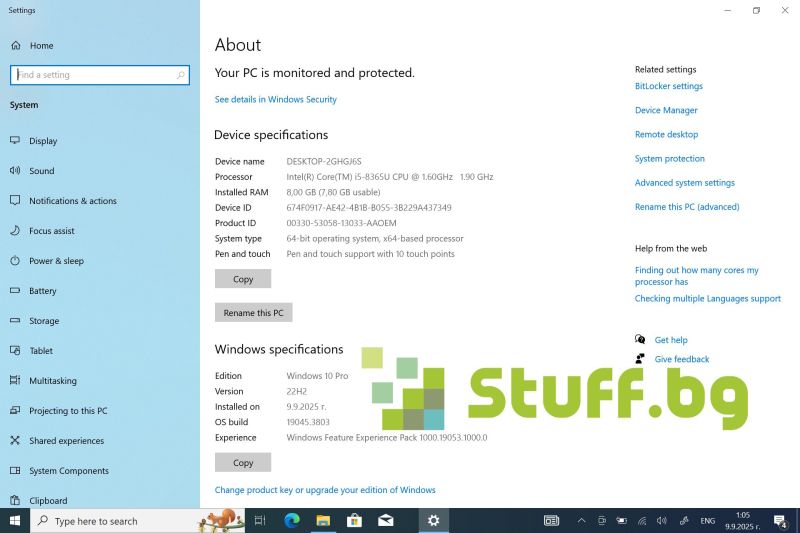
Task: Open Device Manager link
Action: tap(666, 111)
